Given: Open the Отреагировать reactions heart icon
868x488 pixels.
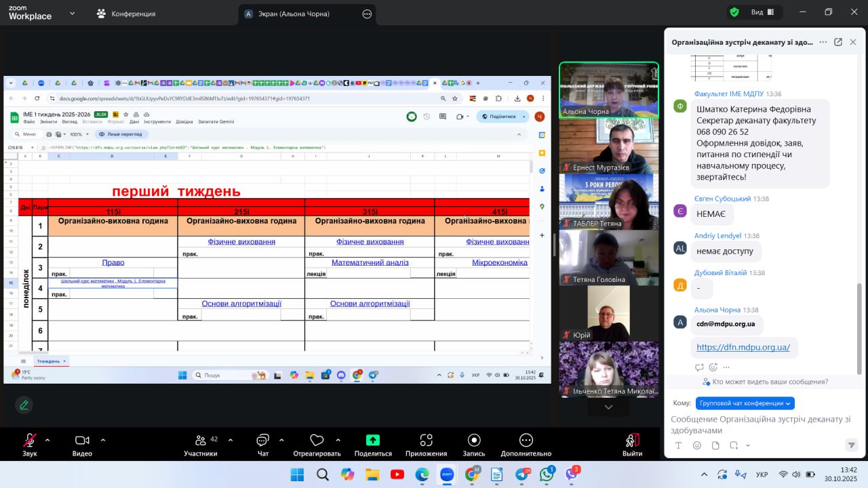Looking at the screenshot, I should click(317, 441).
